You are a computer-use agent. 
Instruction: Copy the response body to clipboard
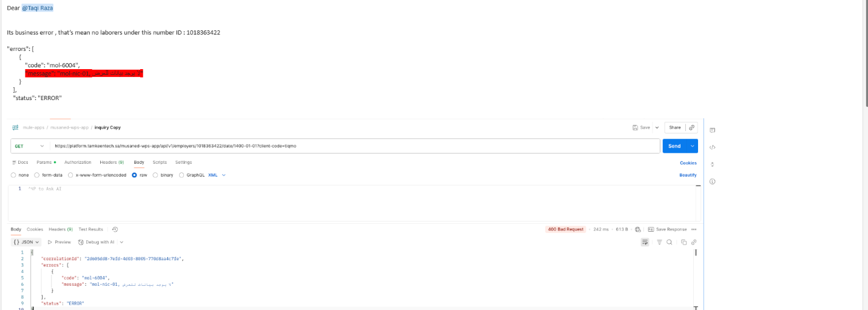point(683,242)
